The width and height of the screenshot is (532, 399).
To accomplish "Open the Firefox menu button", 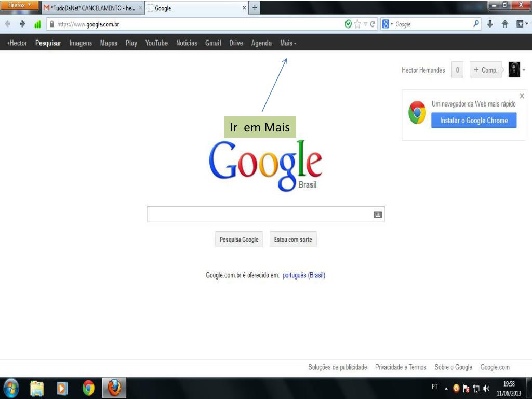I will click(x=19, y=5).
